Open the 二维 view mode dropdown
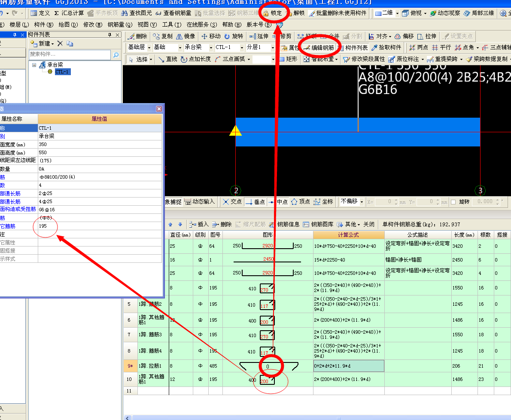 397,13
